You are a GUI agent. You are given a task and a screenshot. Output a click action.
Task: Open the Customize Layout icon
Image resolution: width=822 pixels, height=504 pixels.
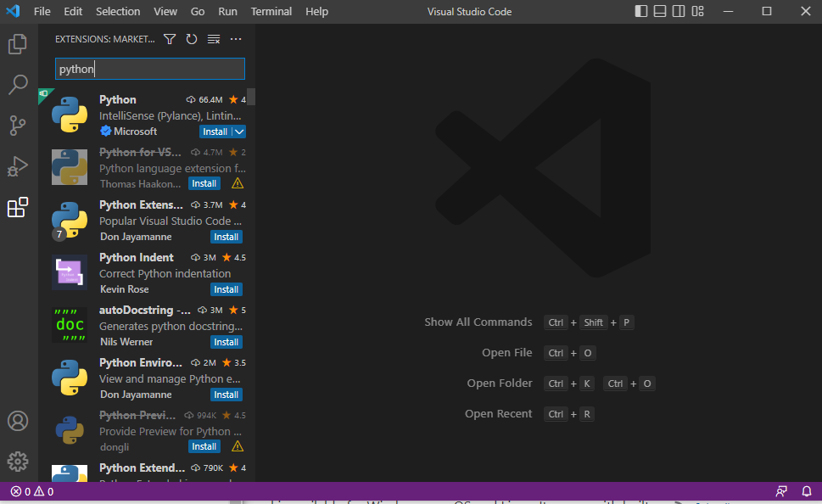[698, 11]
